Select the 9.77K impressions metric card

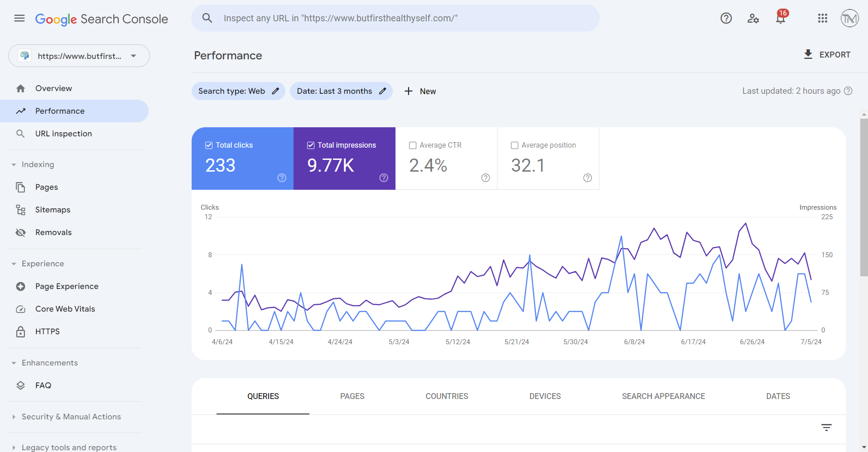tap(344, 159)
